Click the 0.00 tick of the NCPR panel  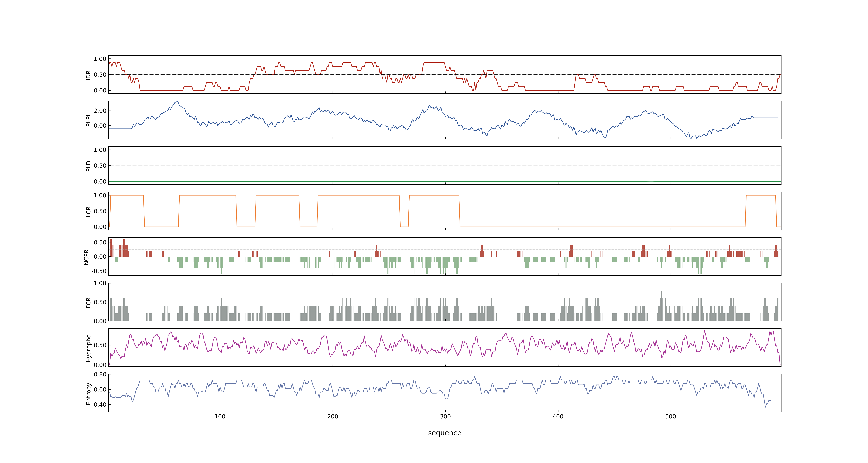click(100, 257)
